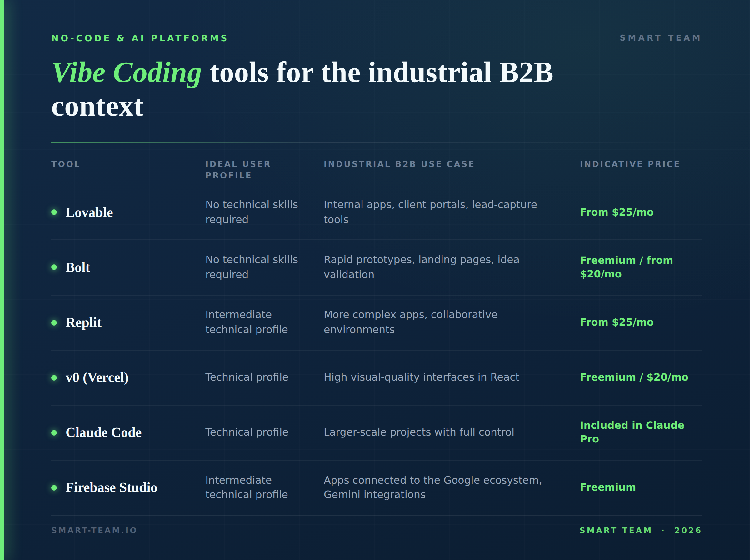Image resolution: width=750 pixels, height=560 pixels.
Task: Click the 'Technical profile' cell for v0 (Vercel)
Action: coord(247,377)
